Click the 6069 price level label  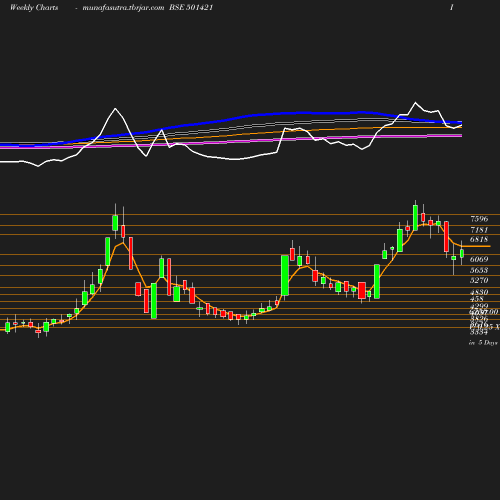(x=479, y=259)
